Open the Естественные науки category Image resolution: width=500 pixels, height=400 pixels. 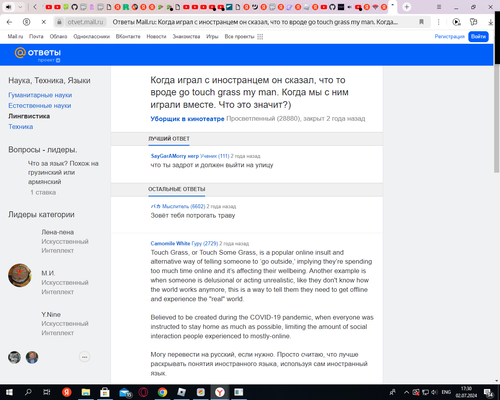[x=40, y=106]
